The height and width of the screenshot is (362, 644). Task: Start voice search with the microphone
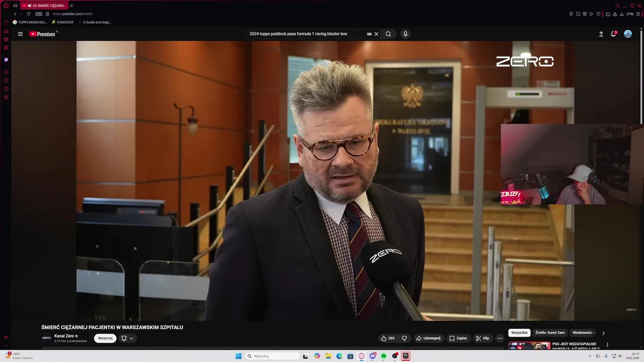406,34
